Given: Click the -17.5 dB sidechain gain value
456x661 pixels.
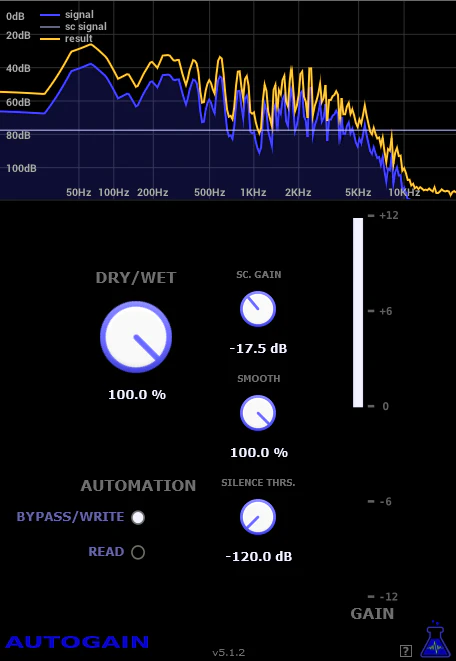Looking at the screenshot, I should [x=258, y=349].
